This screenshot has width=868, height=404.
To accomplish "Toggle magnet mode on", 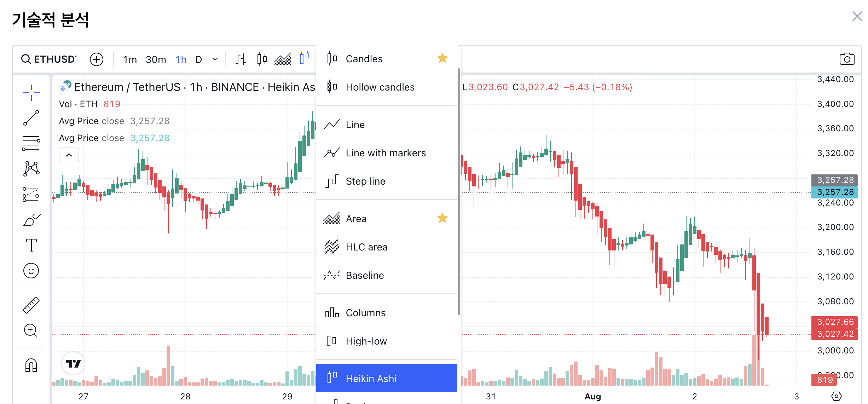I will coord(31,365).
